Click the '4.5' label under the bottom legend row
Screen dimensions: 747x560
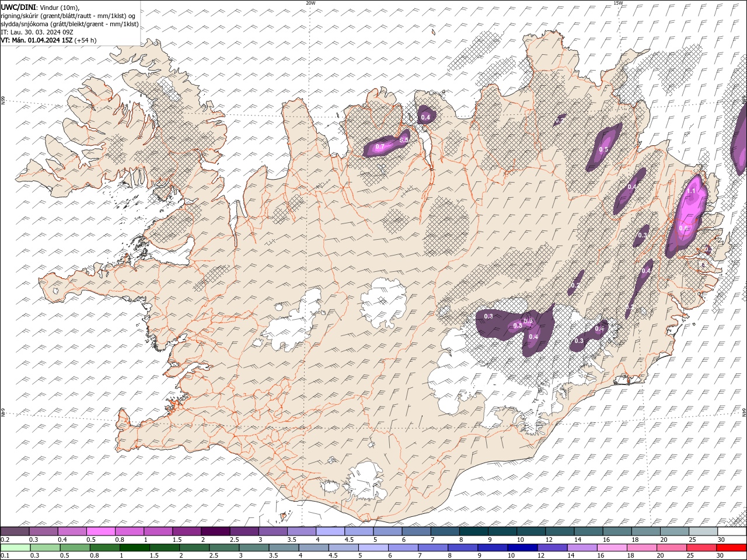click(x=333, y=555)
